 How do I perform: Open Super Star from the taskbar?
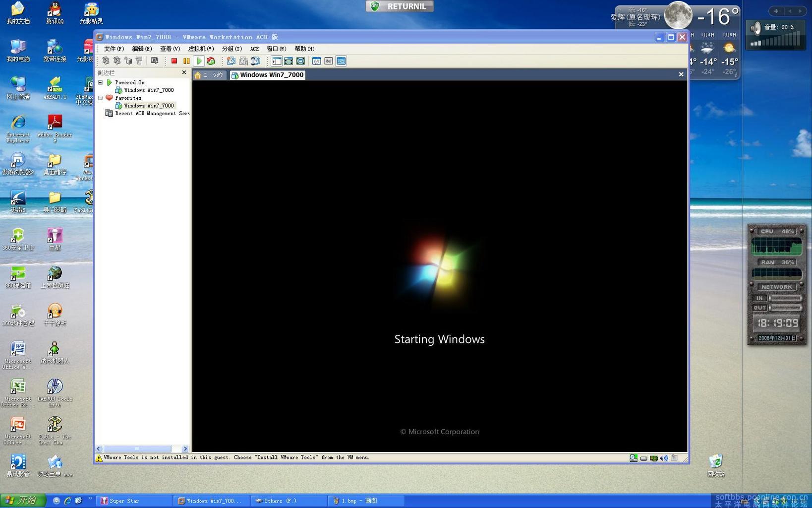pos(134,501)
